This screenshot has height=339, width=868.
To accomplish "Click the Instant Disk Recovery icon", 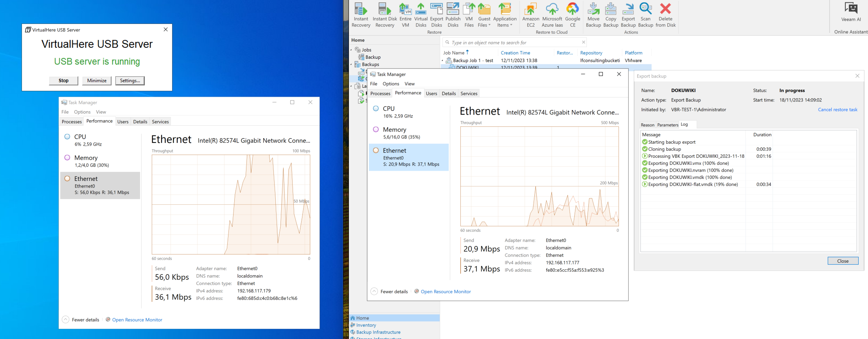I will tap(385, 15).
